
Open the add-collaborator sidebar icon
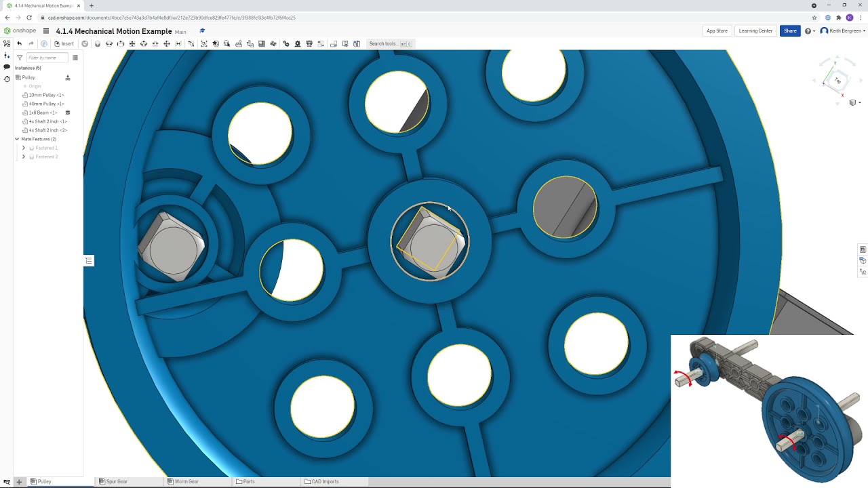7,56
